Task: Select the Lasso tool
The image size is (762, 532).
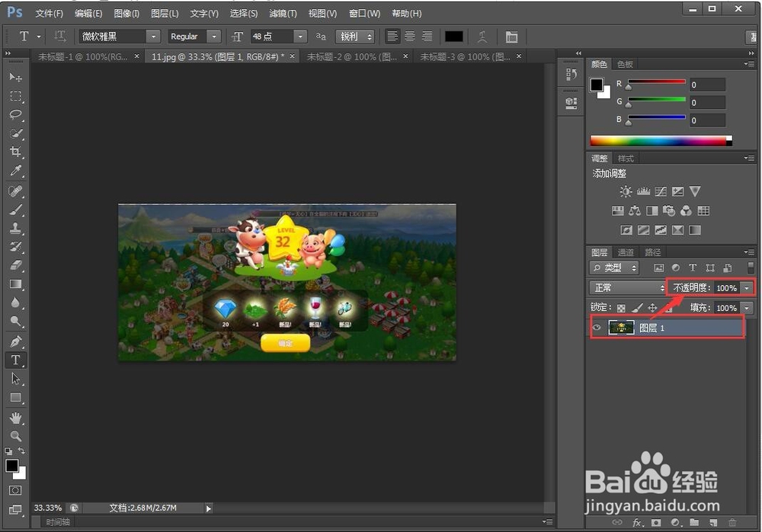Action: pos(15,115)
